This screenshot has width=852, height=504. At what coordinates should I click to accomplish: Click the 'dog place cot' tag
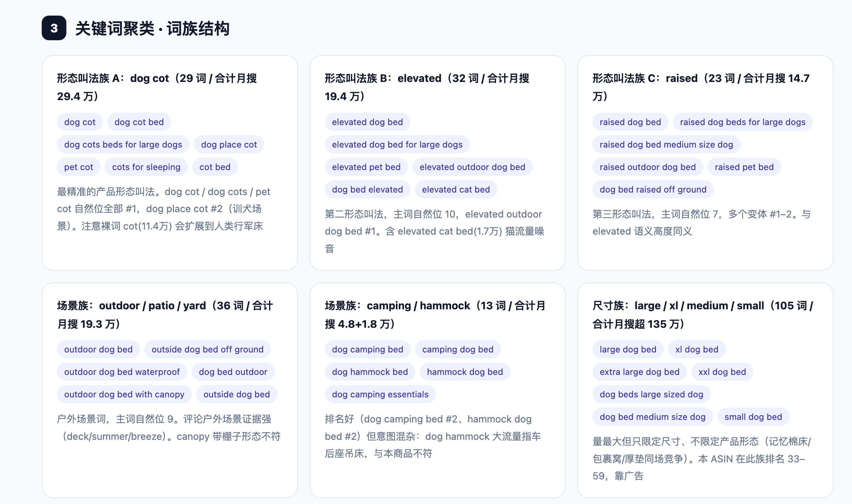(x=229, y=145)
